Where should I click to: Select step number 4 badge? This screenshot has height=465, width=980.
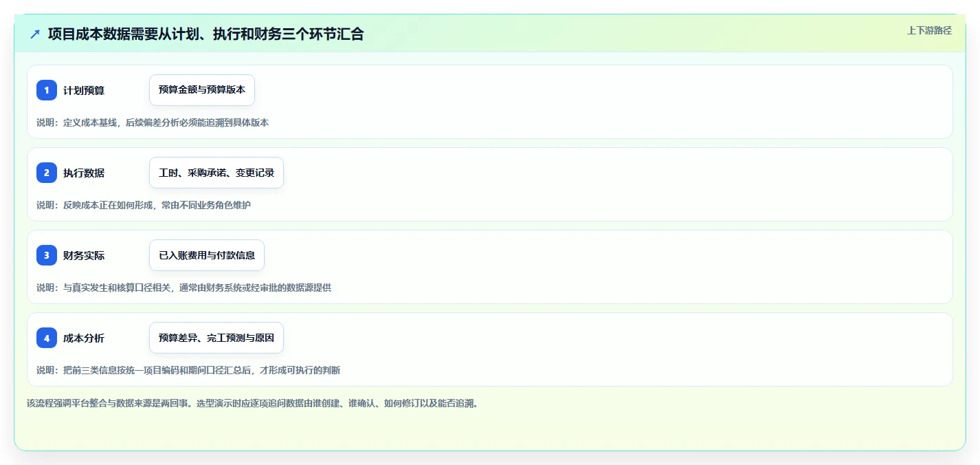(47, 338)
